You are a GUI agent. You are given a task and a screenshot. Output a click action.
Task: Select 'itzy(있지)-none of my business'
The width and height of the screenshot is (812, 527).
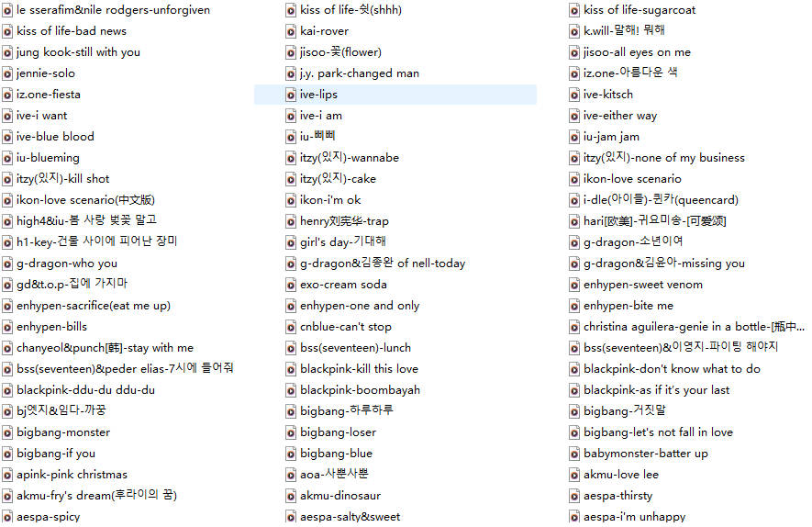coord(664,158)
